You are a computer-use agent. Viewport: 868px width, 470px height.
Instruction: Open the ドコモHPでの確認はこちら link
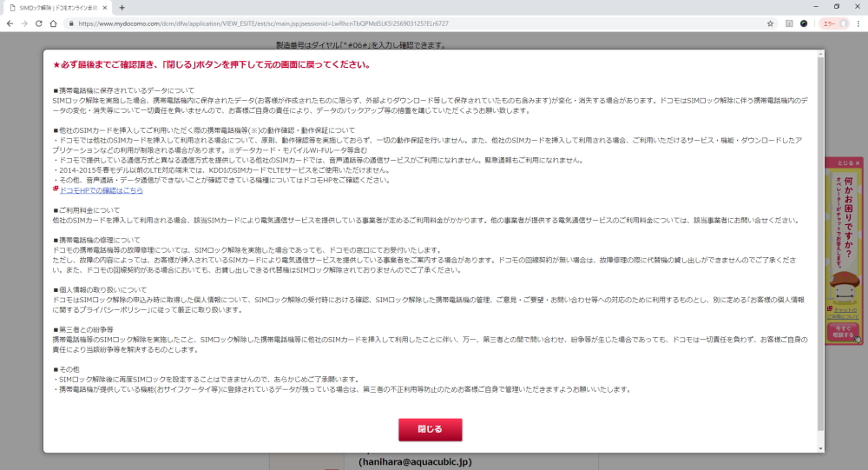coord(102,190)
